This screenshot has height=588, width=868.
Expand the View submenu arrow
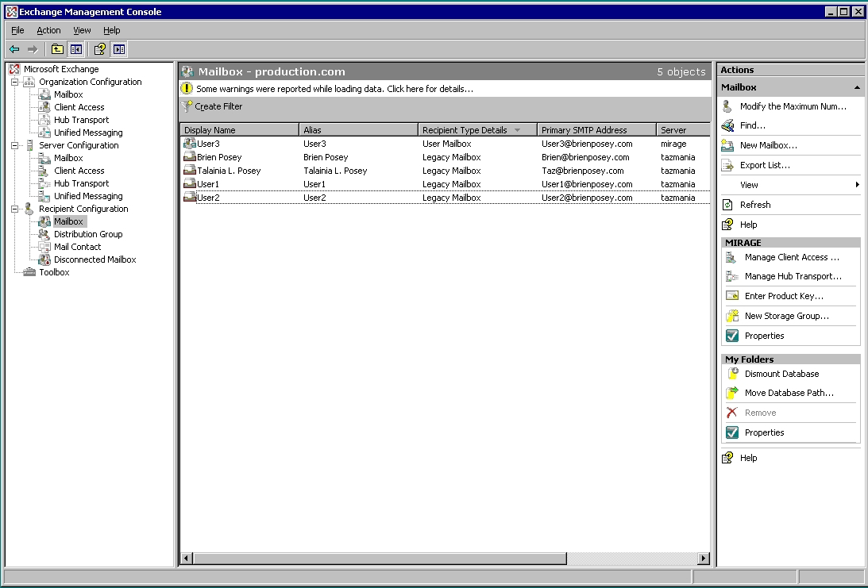point(858,185)
